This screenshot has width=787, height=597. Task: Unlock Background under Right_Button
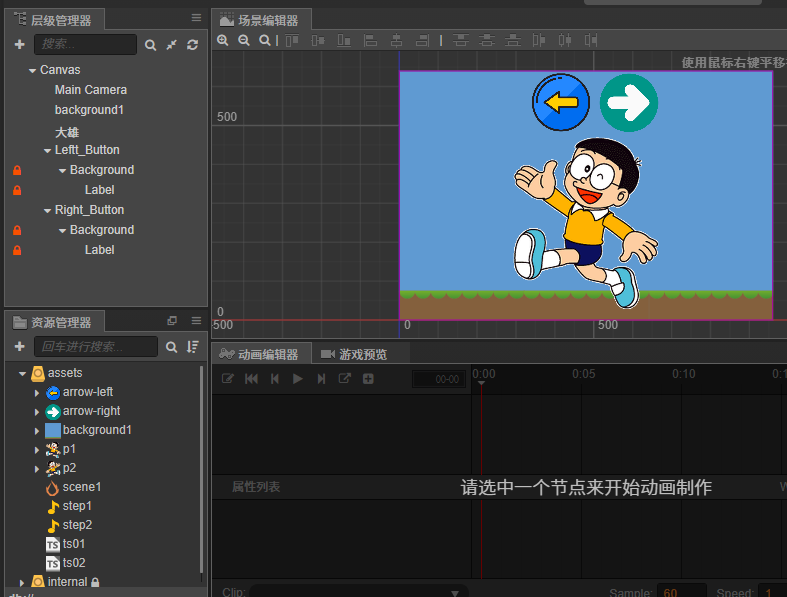point(17,230)
